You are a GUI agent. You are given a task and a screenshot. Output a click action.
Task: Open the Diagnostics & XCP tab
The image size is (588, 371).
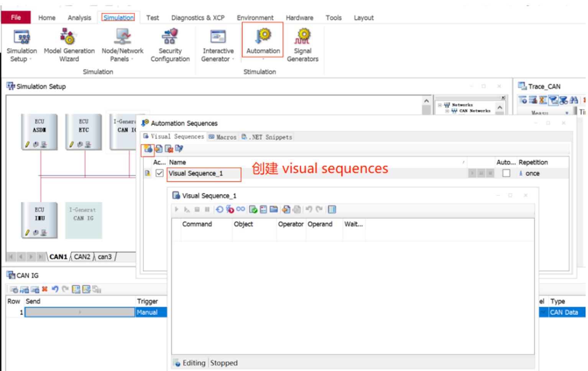pyautogui.click(x=198, y=18)
